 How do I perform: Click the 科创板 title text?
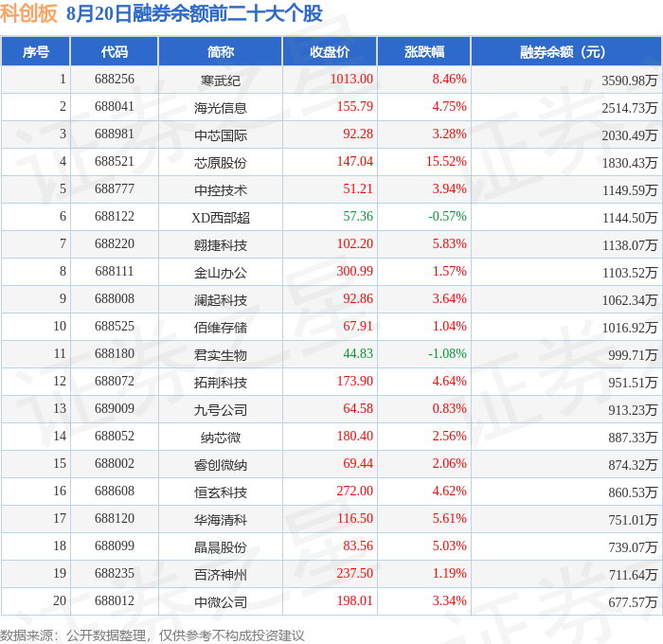click(28, 13)
